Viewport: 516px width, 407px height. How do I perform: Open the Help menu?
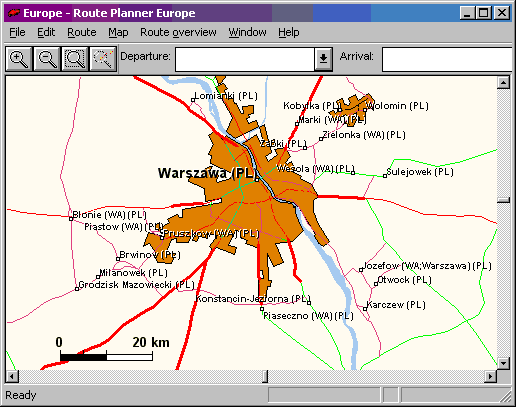point(289,32)
